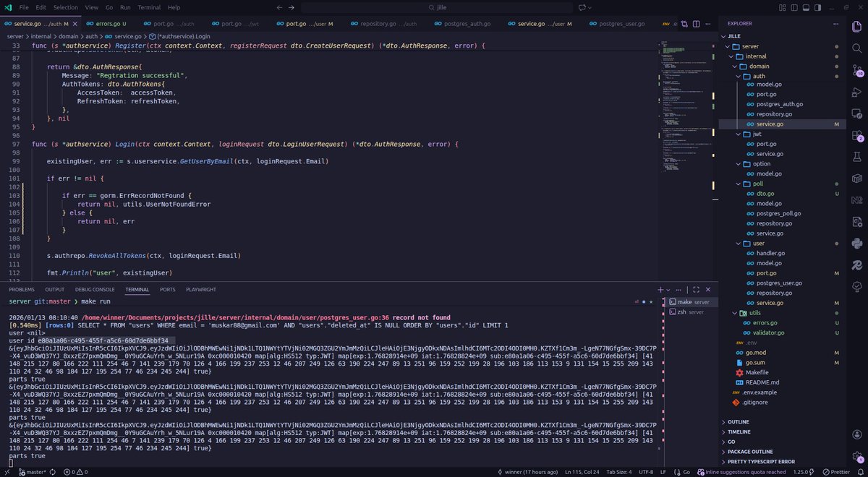Collapse the internal folder in Explorer
868x477 pixels.
pyautogui.click(x=782, y=56)
